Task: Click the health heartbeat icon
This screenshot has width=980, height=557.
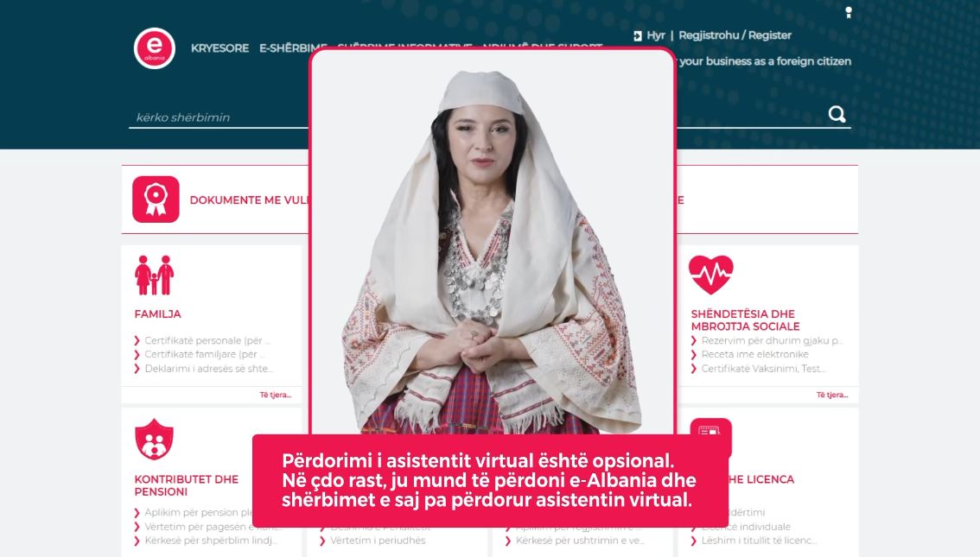Action: click(710, 274)
